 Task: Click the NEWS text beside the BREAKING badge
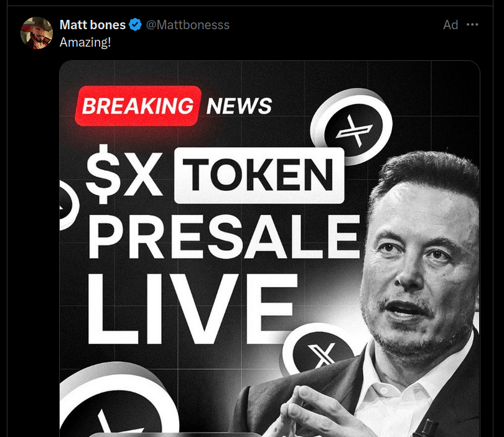pyautogui.click(x=239, y=106)
